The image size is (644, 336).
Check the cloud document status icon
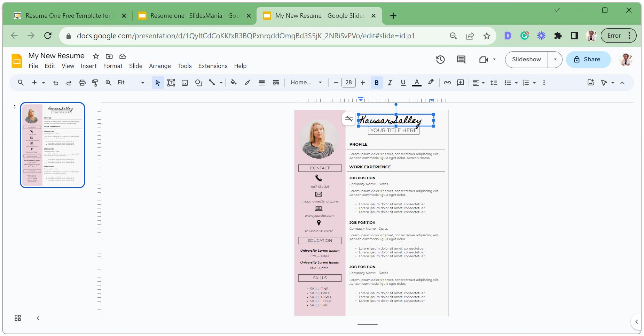[x=122, y=56]
